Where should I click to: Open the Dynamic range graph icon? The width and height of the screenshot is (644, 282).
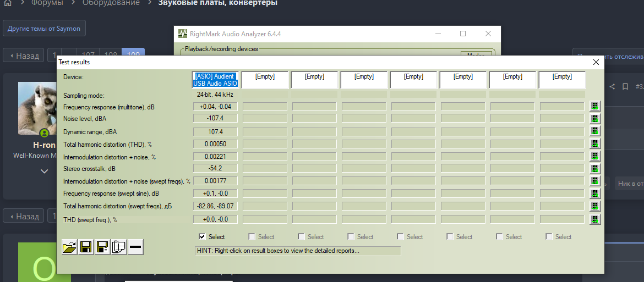coord(594,131)
